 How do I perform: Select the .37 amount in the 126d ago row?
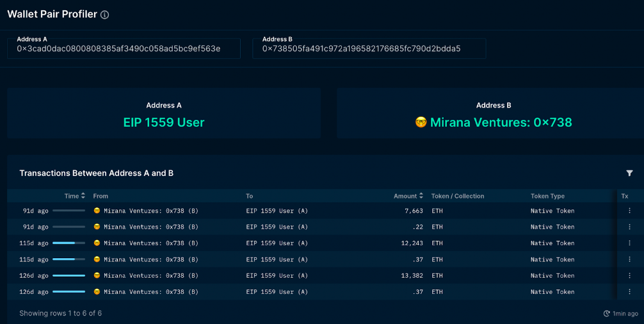(x=417, y=292)
